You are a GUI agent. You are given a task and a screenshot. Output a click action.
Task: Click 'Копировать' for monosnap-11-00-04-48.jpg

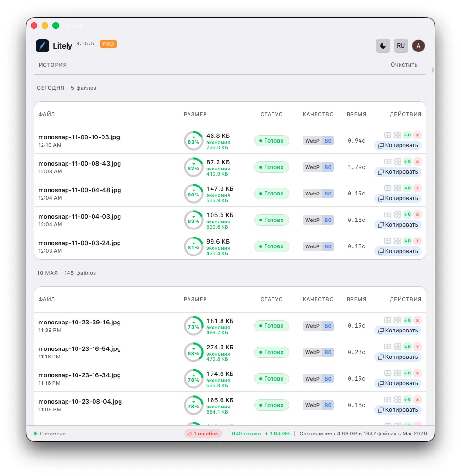[x=398, y=198]
